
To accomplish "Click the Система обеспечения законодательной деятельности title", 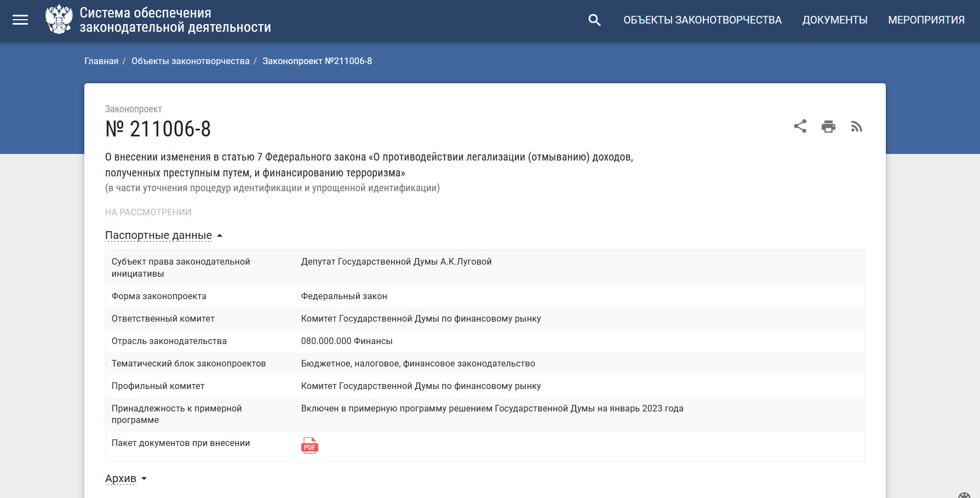I will (x=175, y=20).
